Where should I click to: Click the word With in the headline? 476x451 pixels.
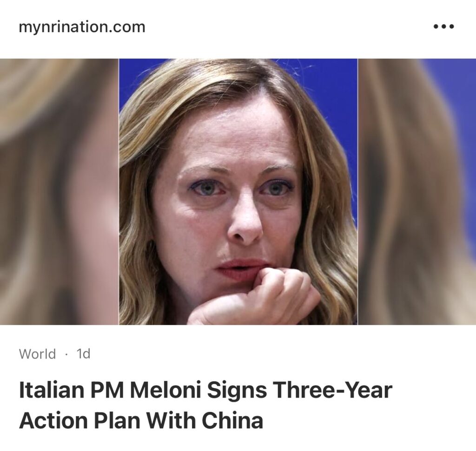click(x=171, y=421)
